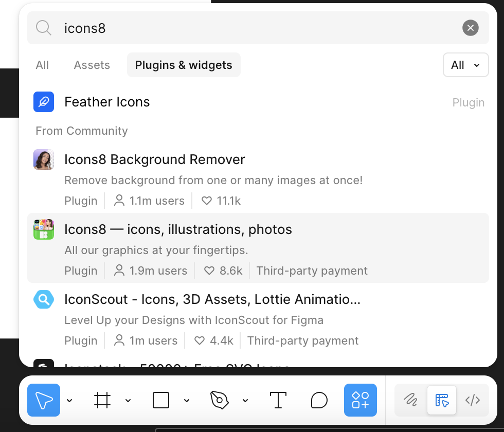The width and height of the screenshot is (504, 432).
Task: Clear the search field text
Action: coord(471,28)
